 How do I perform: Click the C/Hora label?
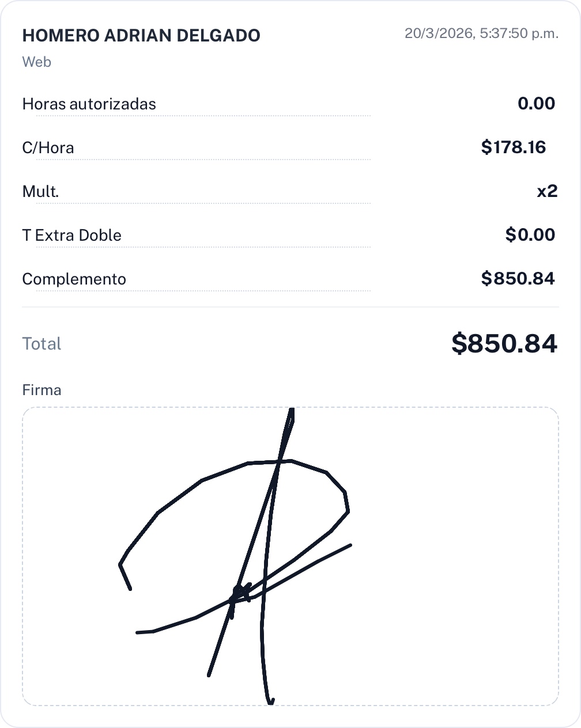pyautogui.click(x=48, y=148)
